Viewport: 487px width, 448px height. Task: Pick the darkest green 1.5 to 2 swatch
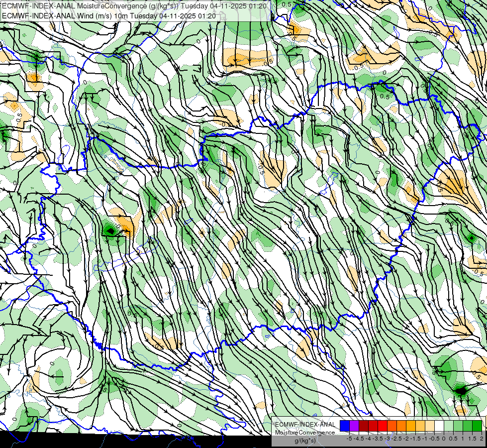tap(477, 426)
